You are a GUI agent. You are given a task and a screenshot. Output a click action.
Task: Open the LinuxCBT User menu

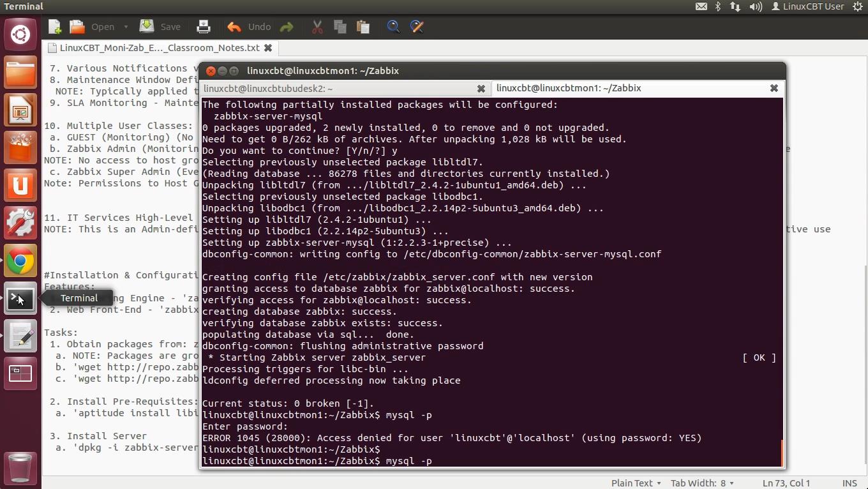pyautogui.click(x=808, y=6)
